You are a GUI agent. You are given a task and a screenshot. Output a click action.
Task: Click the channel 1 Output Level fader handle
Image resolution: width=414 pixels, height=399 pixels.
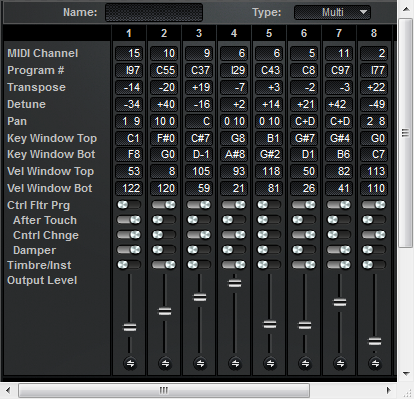pos(130,327)
